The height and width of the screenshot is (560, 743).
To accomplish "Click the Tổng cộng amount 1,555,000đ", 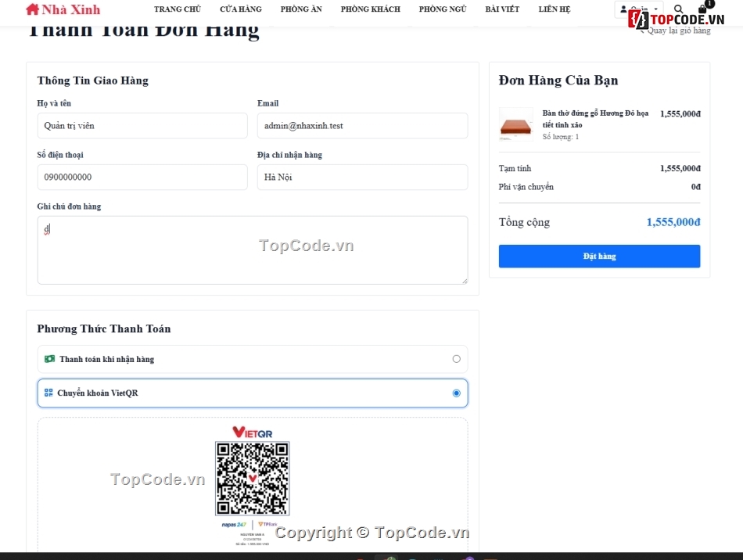I will 673,222.
